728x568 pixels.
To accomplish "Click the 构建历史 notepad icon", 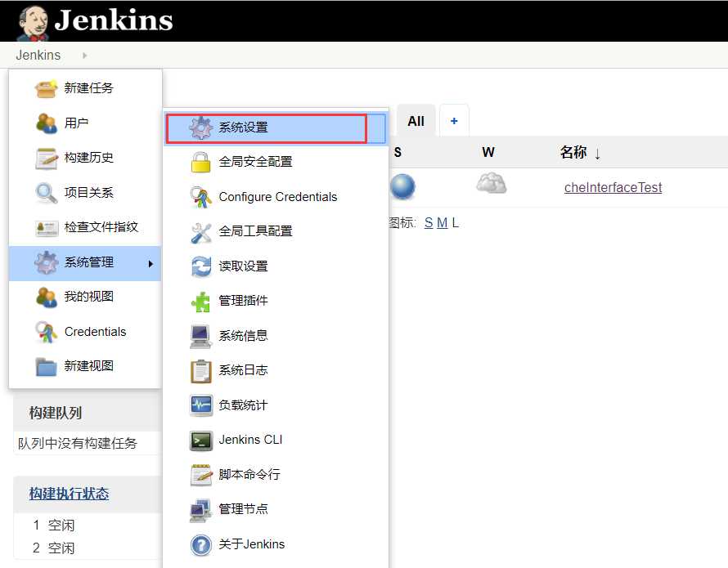I will [47, 158].
